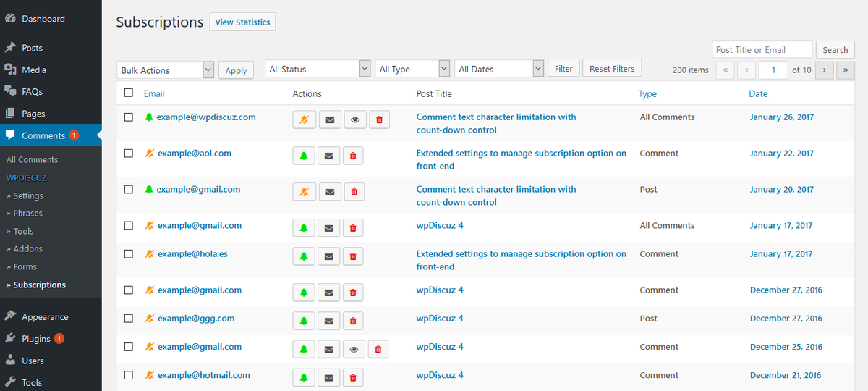Click green bell button in December 25, 2016 row
The image size is (868, 391).
tap(304, 349)
